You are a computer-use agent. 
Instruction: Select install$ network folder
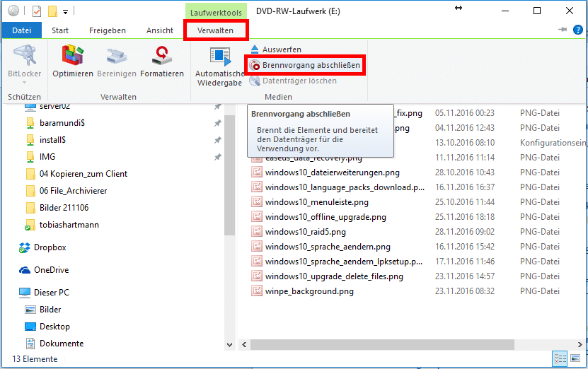point(52,140)
